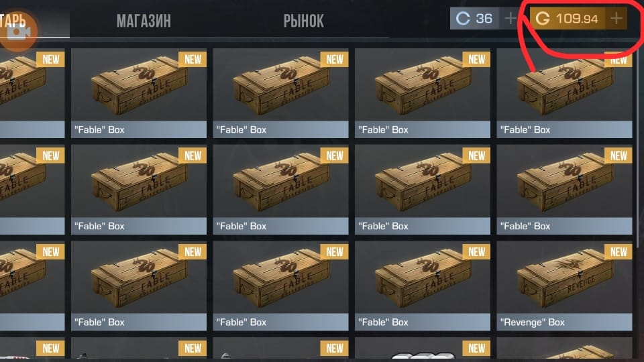This screenshot has height=362, width=644.
Task: Tap the "Revenge" Box name label
Action: click(532, 322)
